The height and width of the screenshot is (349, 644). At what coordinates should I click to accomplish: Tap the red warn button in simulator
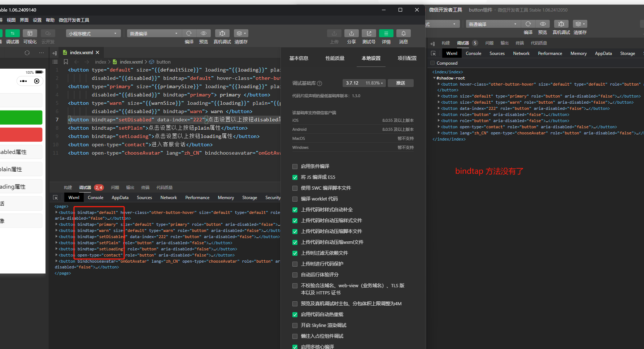pyautogui.click(x=21, y=135)
